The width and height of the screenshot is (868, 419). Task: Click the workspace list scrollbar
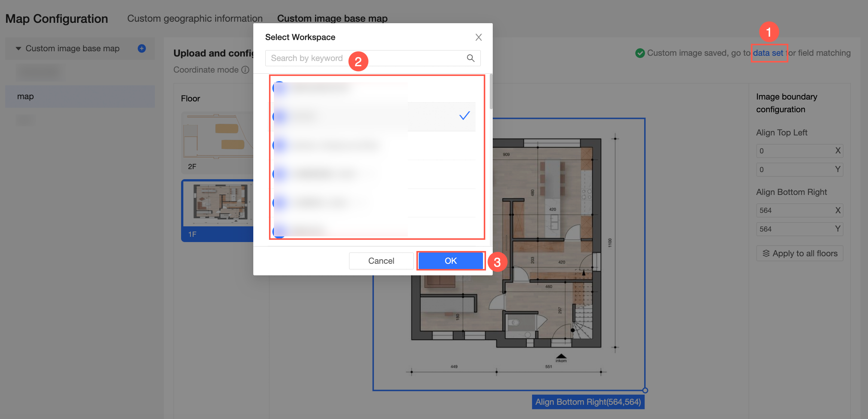490,92
